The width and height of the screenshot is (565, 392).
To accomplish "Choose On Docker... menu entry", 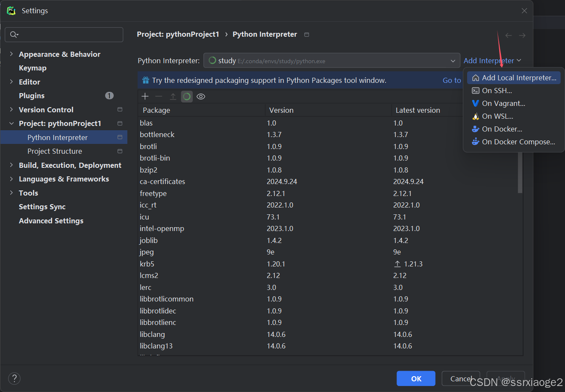I will 514,129.
